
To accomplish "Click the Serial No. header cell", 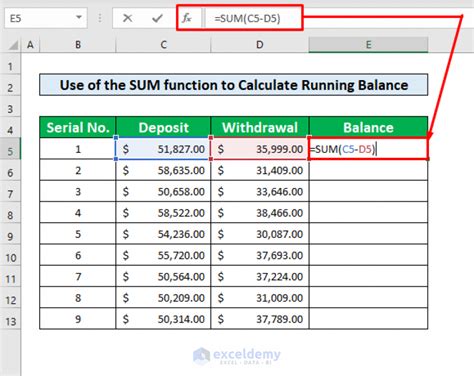I will click(x=78, y=127).
